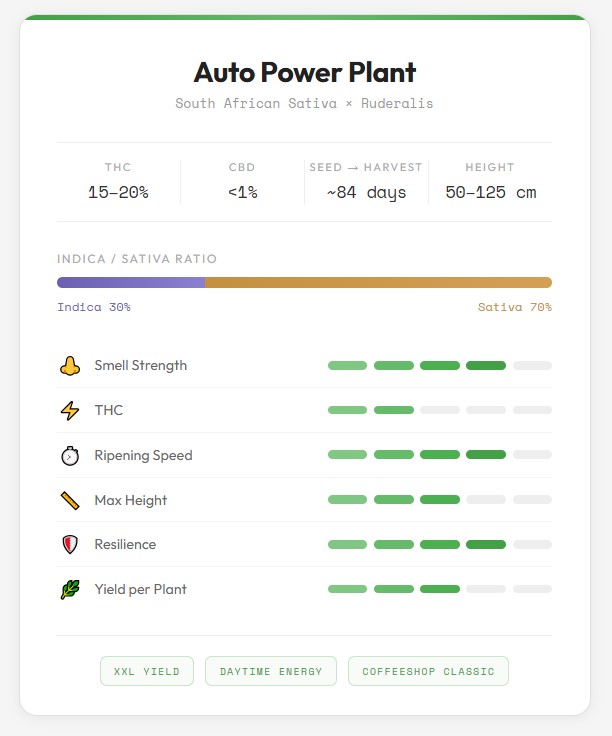Click the ruler icon for Max Height
The width and height of the screenshot is (612, 736).
pos(69,500)
